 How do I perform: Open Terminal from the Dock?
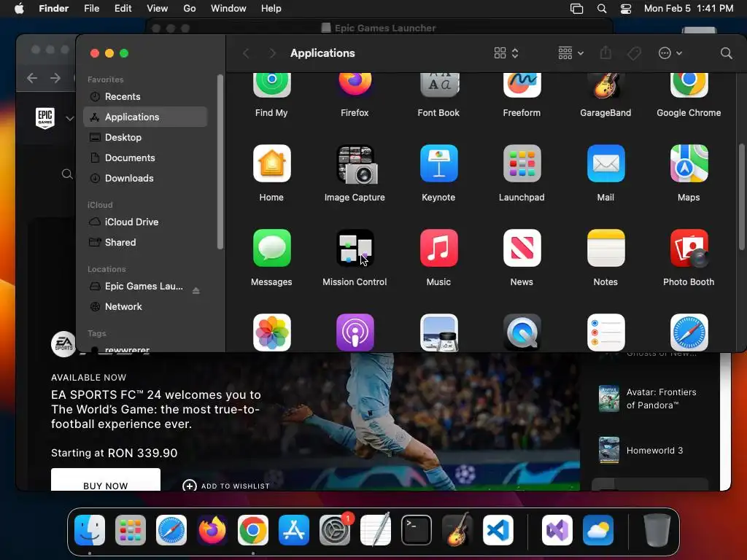pyautogui.click(x=417, y=530)
